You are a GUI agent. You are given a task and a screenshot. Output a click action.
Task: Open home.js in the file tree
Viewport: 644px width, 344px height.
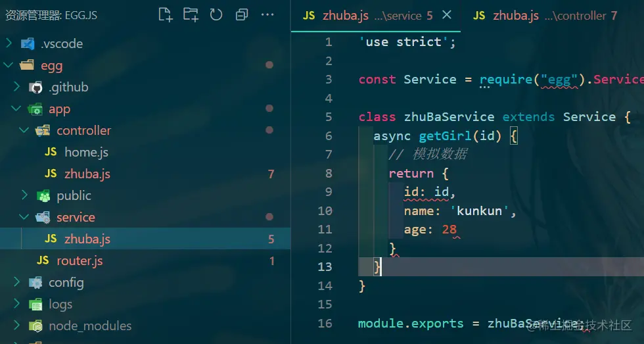point(87,152)
